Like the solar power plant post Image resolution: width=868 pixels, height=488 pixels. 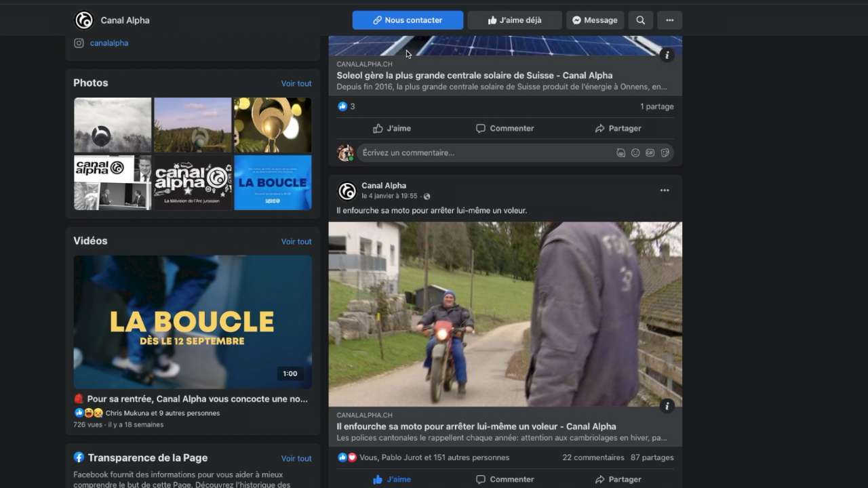point(392,128)
